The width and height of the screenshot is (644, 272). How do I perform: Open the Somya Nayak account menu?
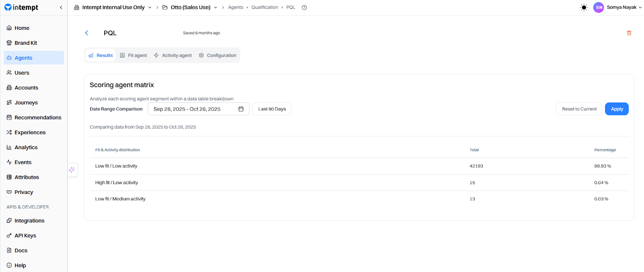(x=624, y=7)
